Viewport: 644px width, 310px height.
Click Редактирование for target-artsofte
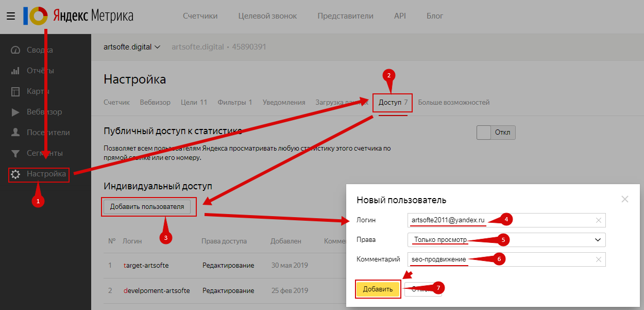point(228,265)
